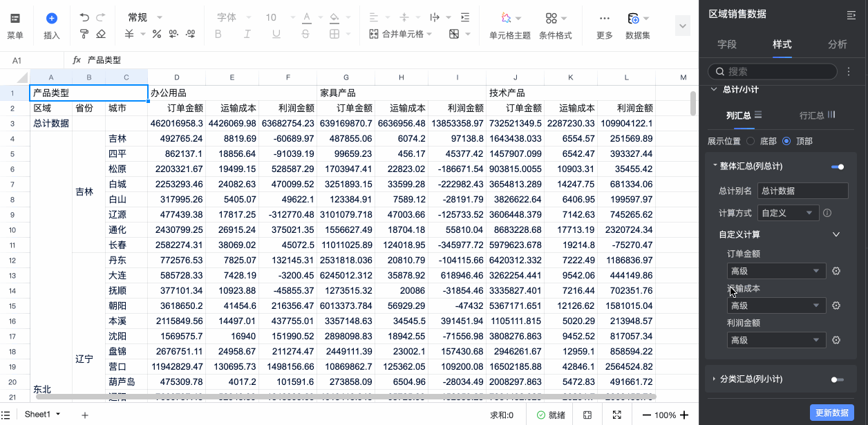868x425 pixels.
Task: Select the format painter tool
Action: pyautogui.click(x=84, y=33)
